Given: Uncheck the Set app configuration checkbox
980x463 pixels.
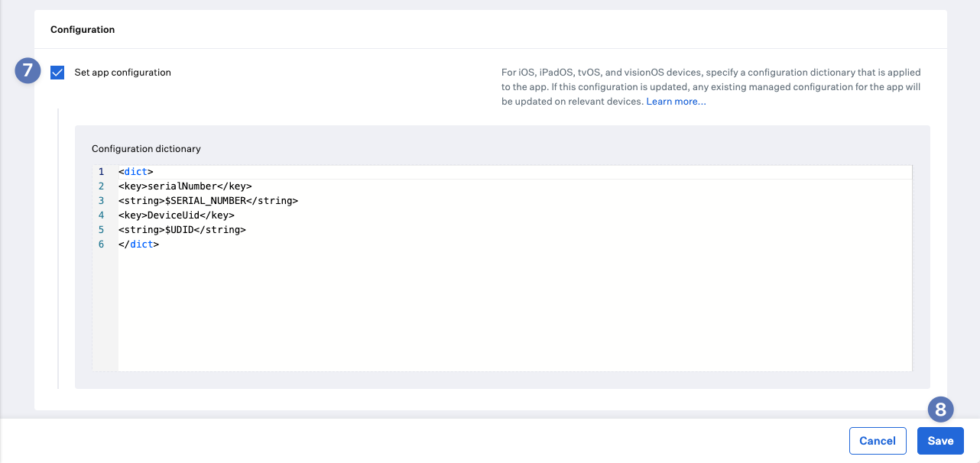Looking at the screenshot, I should click(x=57, y=73).
